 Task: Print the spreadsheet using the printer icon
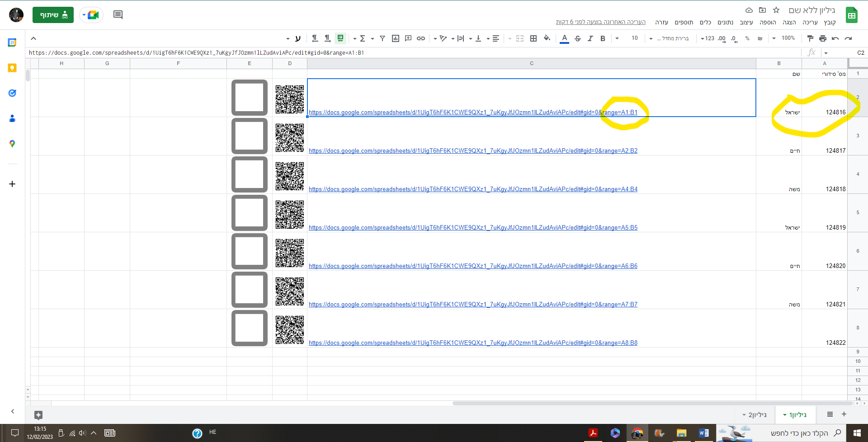pyautogui.click(x=823, y=38)
